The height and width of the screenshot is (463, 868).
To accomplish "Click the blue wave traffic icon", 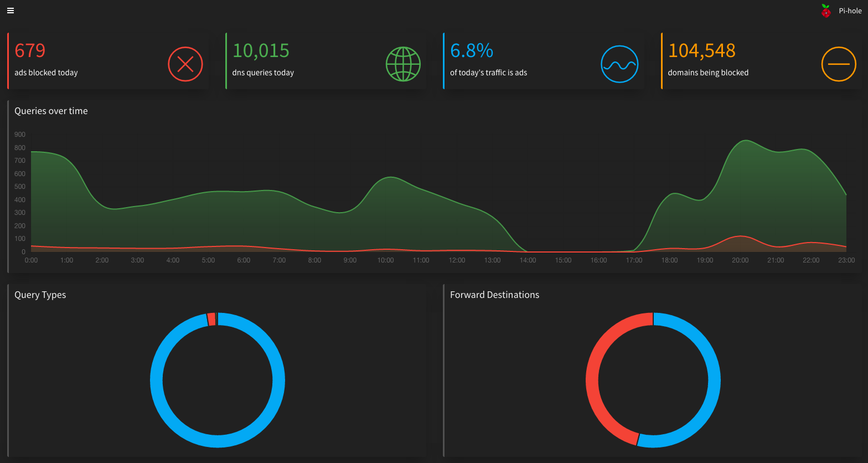I will [x=619, y=64].
